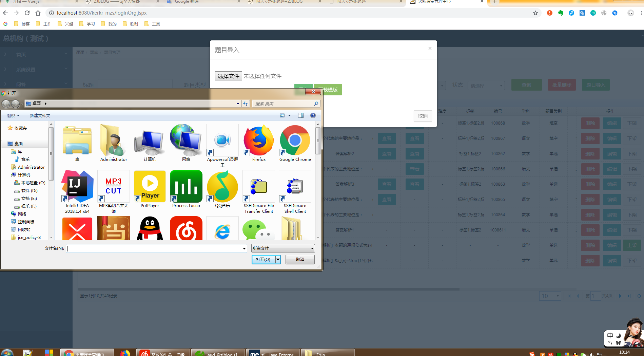Open the Windows Start button
The height and width of the screenshot is (356, 644).
pyautogui.click(x=7, y=353)
